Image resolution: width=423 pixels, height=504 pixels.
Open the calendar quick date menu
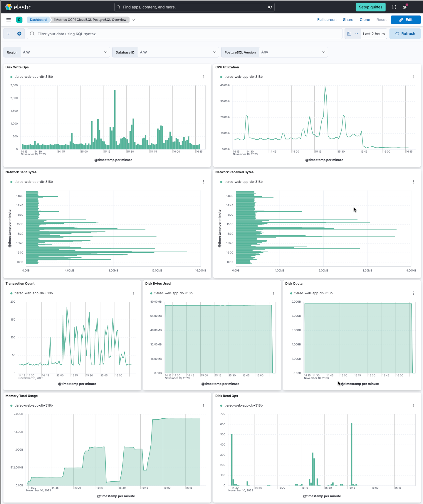pyautogui.click(x=352, y=34)
